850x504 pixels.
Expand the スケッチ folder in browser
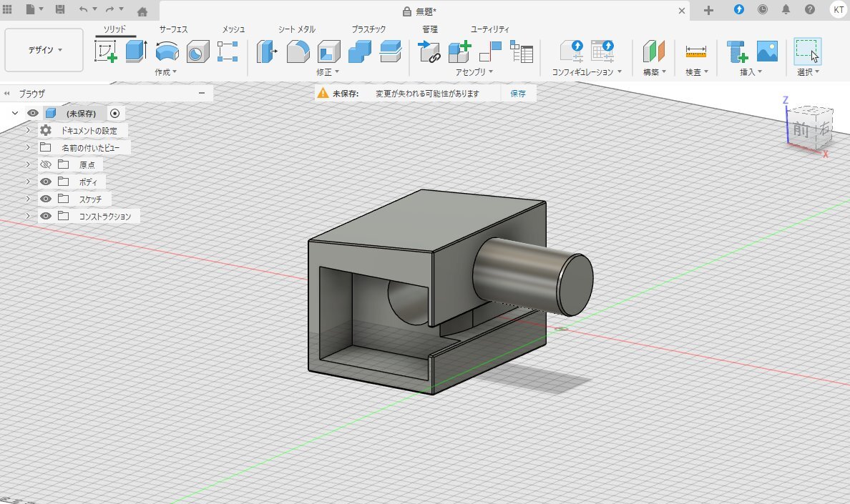click(28, 199)
